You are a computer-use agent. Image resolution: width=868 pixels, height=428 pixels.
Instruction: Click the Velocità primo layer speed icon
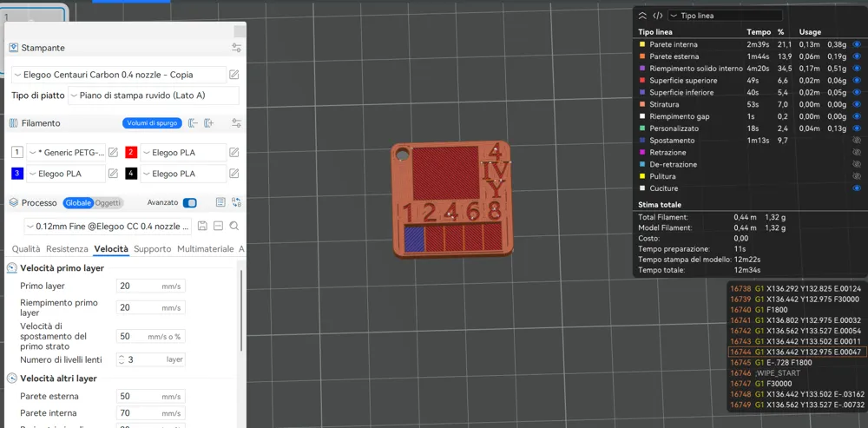coord(11,268)
